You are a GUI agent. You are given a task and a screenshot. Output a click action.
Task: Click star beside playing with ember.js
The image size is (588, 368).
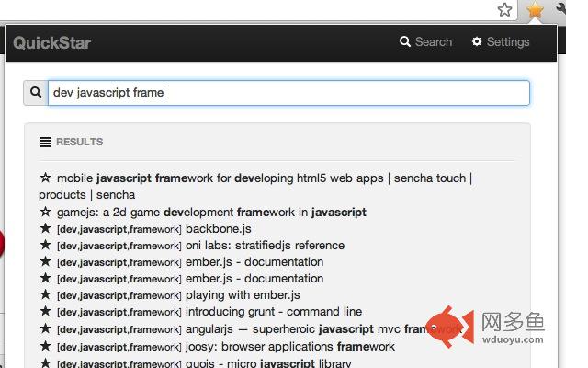tap(45, 294)
